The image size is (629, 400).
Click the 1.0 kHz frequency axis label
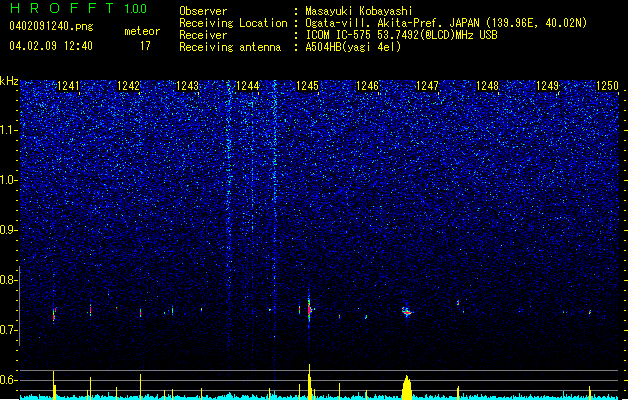(8, 180)
